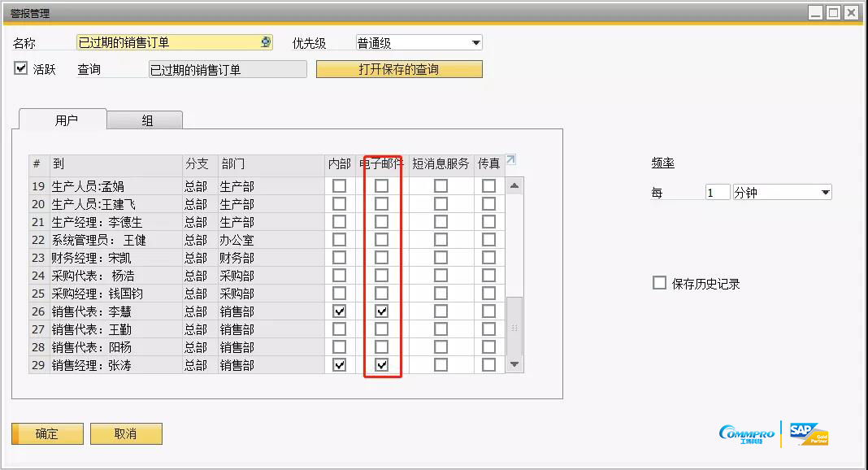Open the 分钟 frequency unit dropdown

(825, 192)
